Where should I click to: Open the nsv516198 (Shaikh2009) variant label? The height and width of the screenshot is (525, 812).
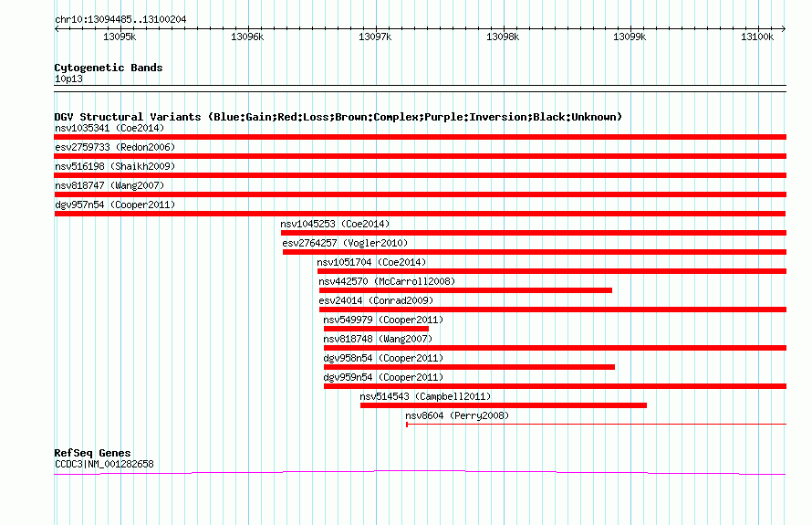[115, 166]
